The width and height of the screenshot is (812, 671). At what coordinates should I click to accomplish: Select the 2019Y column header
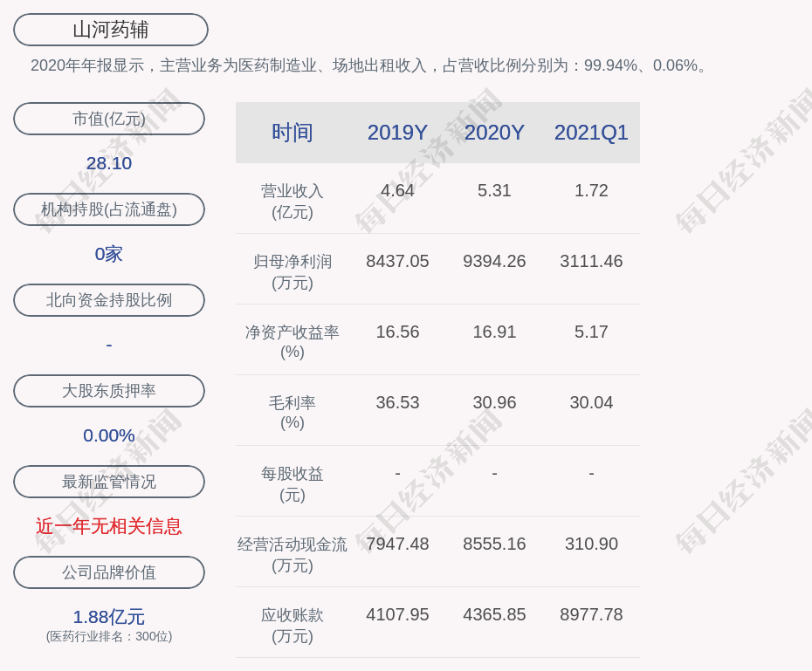397,133
